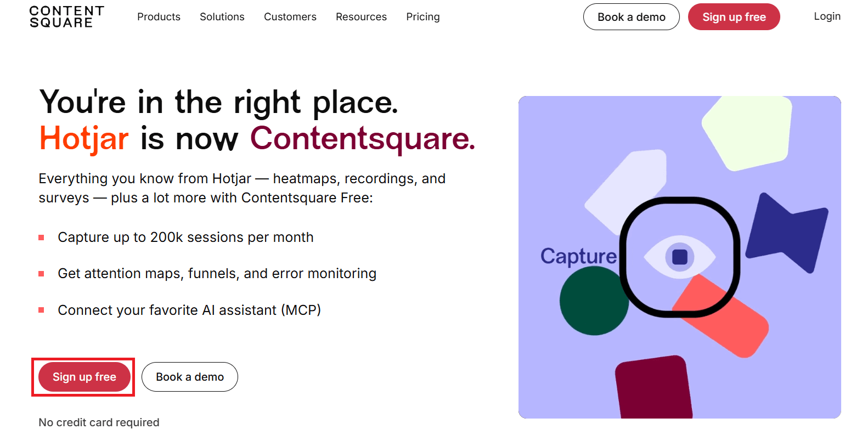This screenshot has height=435, width=868.
Task: Open the Login link
Action: (x=827, y=16)
